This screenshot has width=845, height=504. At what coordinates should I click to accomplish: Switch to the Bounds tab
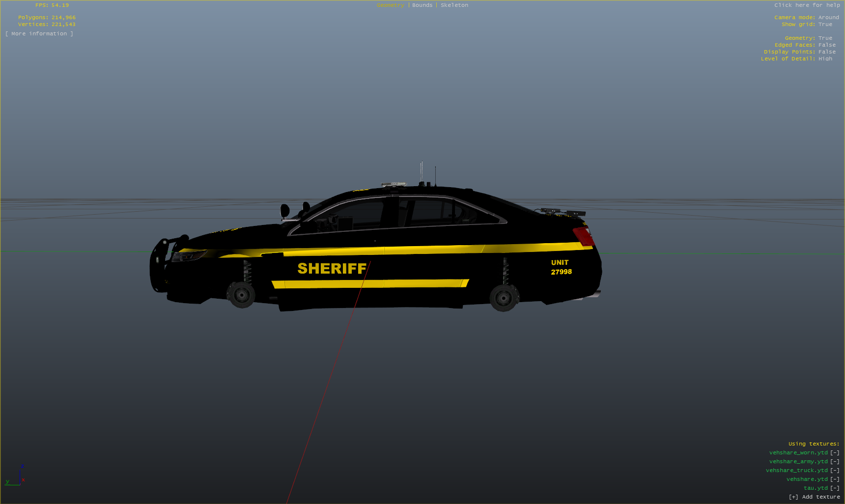coord(422,5)
